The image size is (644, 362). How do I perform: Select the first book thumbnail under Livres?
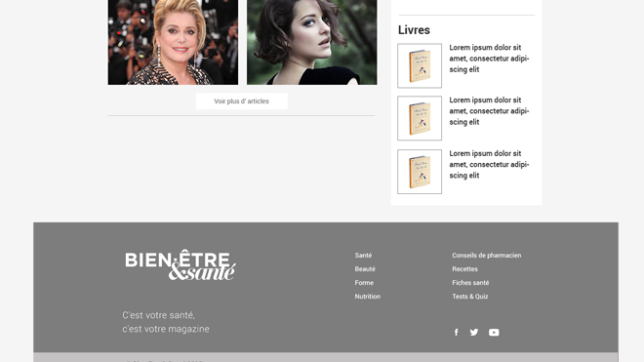[x=420, y=65]
